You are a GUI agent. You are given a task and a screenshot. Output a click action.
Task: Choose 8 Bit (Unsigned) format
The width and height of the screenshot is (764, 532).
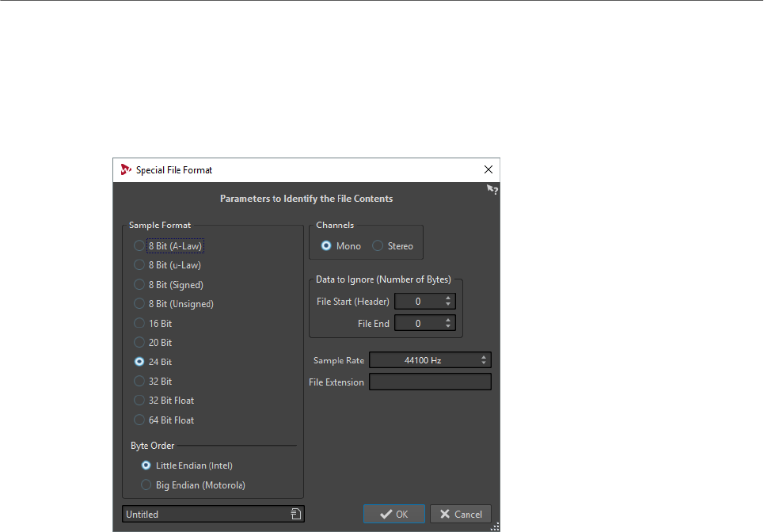tap(174, 304)
